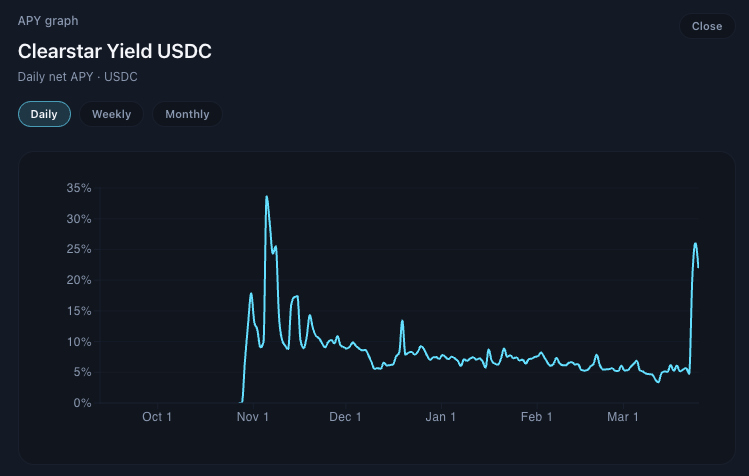The image size is (749, 476).
Task: Click the 'Daily net APY · USDC' subtitle
Action: coord(77,77)
